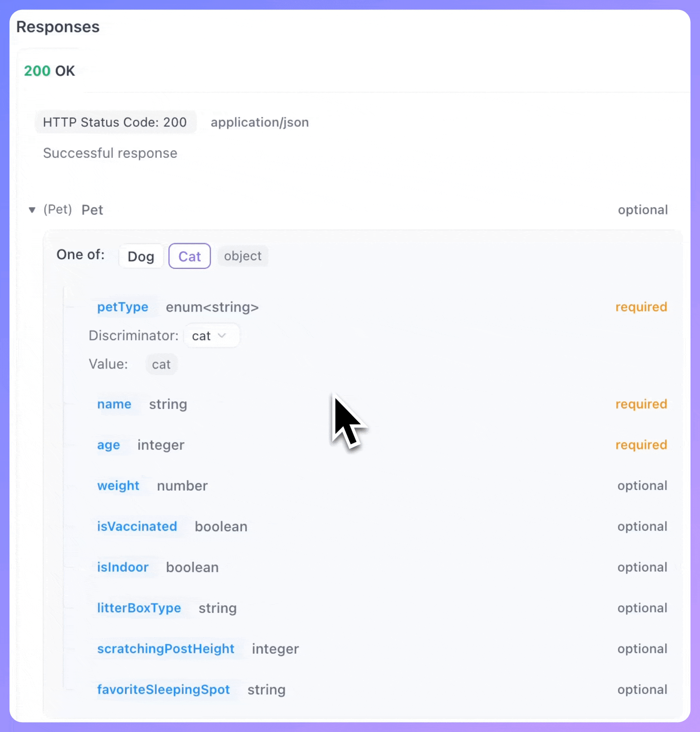This screenshot has width=700, height=732.
Task: Click the name property link
Action: tap(114, 404)
